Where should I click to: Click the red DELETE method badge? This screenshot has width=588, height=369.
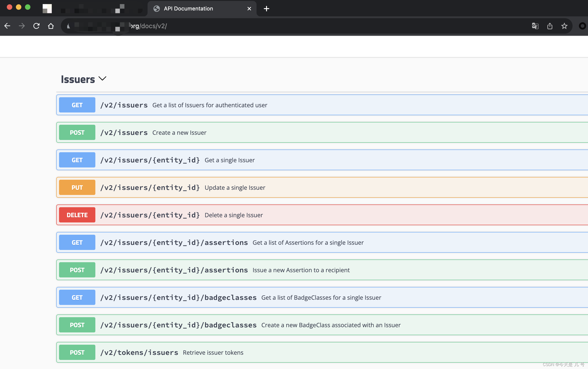[x=77, y=215]
